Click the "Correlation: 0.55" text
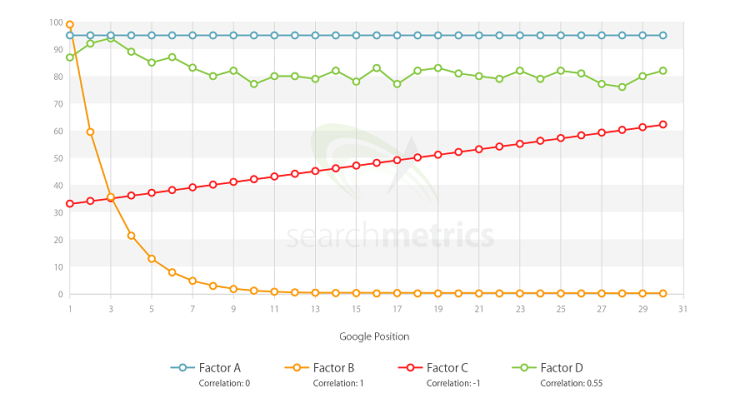The height and width of the screenshot is (408, 750). point(571,383)
